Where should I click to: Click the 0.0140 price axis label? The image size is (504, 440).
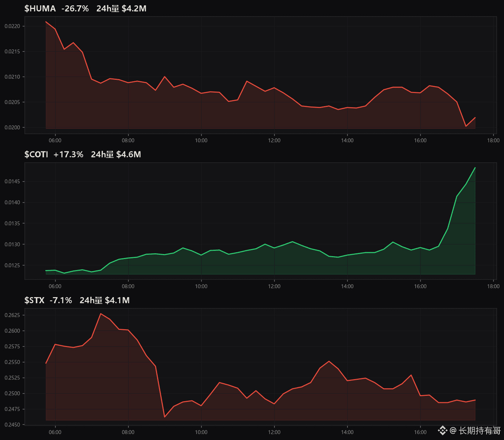[x=12, y=203]
